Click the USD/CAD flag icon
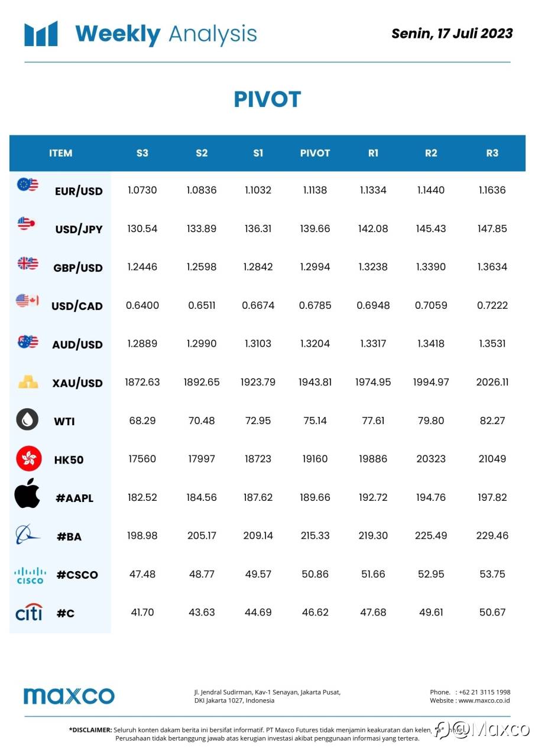Image resolution: width=535 pixels, height=756 pixels. (27, 301)
